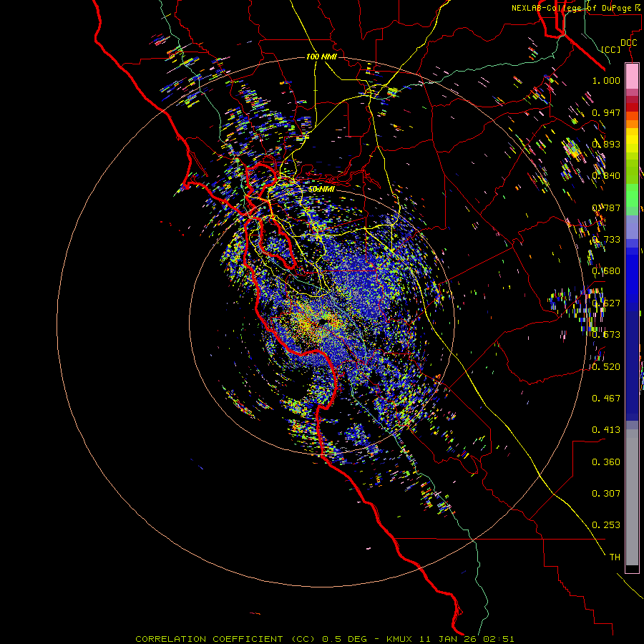Image resolution: width=644 pixels, height=644 pixels.
Task: Select the 0.733 scale value
Action: pos(606,240)
